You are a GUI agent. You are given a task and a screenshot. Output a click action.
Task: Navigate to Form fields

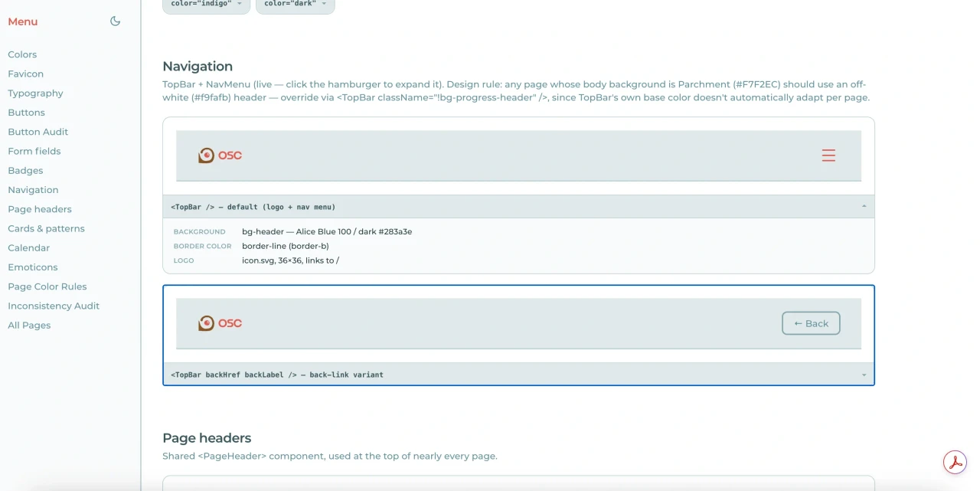click(34, 151)
